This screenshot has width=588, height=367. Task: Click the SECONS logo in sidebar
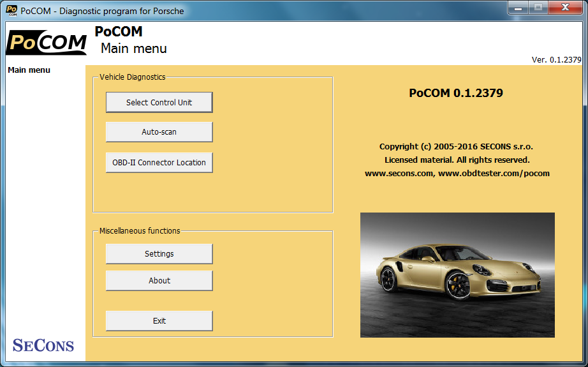[43, 345]
